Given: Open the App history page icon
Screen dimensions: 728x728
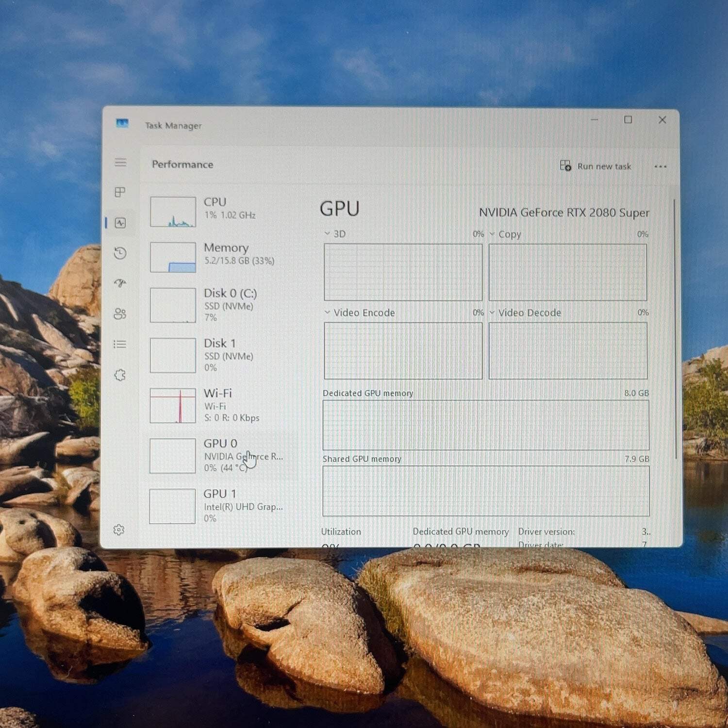Looking at the screenshot, I should point(120,253).
